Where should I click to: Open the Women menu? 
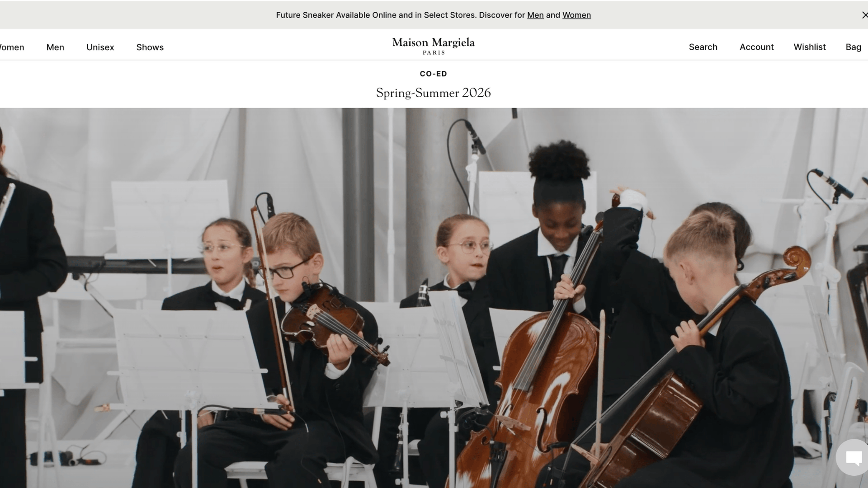coord(12,47)
